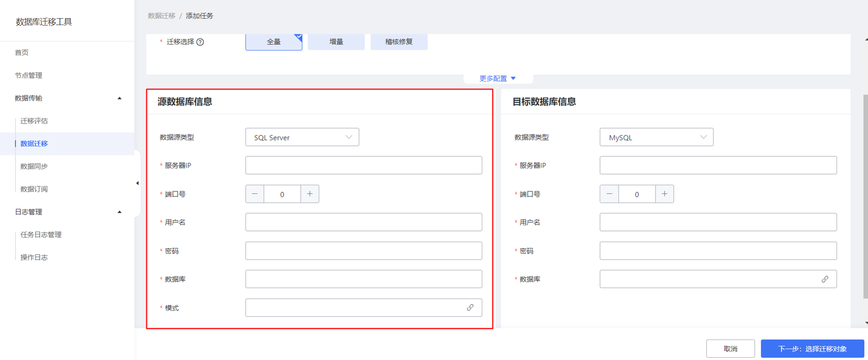Select the 数据迁移 menu item

click(x=67, y=144)
